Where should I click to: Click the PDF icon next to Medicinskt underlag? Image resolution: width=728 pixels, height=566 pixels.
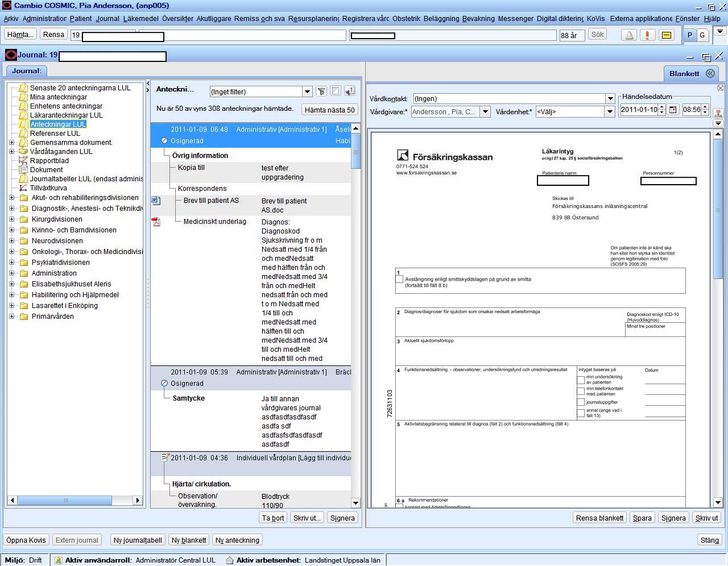[x=156, y=222]
